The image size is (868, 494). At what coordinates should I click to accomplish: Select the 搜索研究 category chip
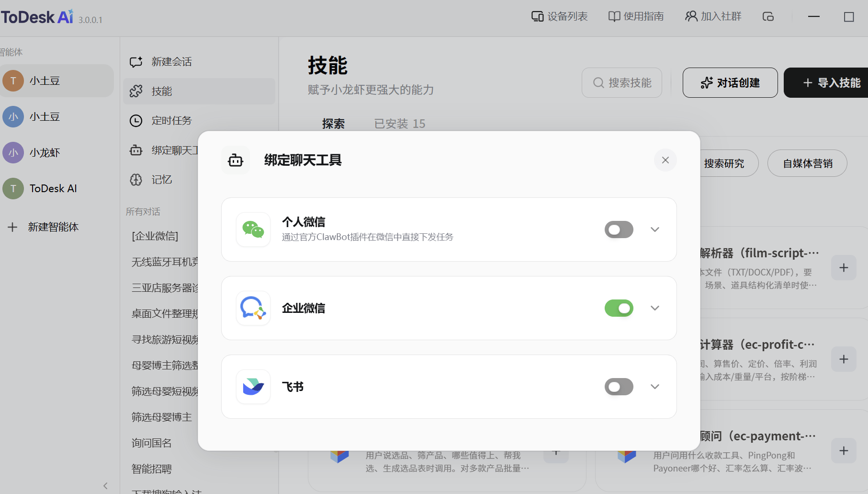click(x=724, y=163)
